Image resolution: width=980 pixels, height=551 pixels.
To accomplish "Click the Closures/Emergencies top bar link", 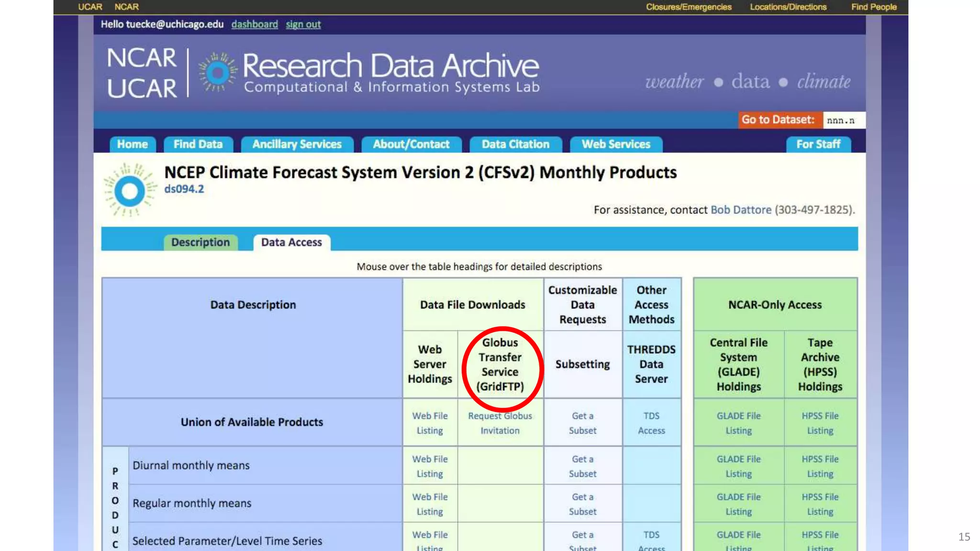I will coord(689,7).
